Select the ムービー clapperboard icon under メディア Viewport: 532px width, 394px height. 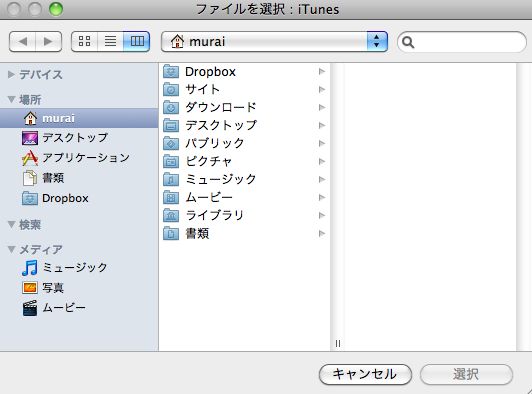30,308
